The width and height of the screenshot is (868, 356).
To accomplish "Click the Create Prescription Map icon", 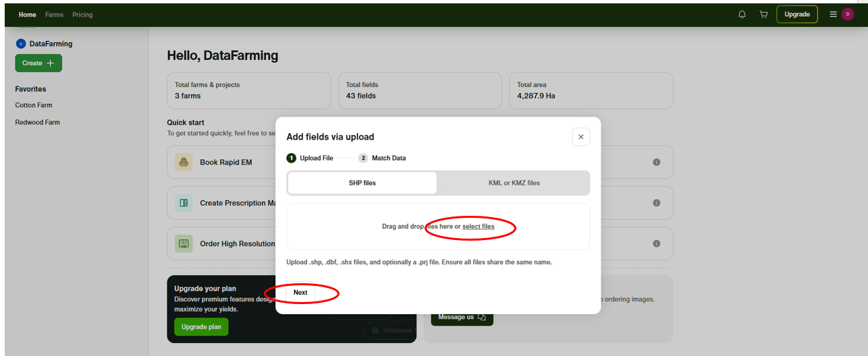I will (x=184, y=203).
